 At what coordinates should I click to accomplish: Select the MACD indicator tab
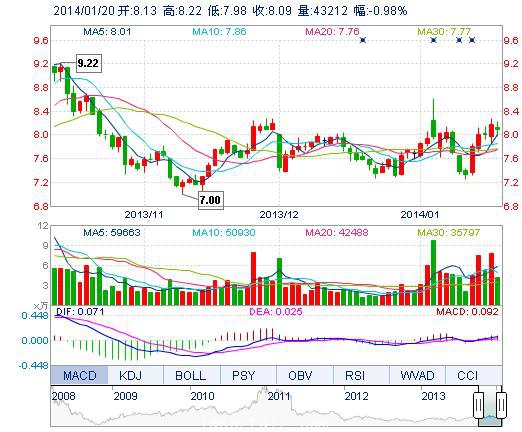coord(79,375)
